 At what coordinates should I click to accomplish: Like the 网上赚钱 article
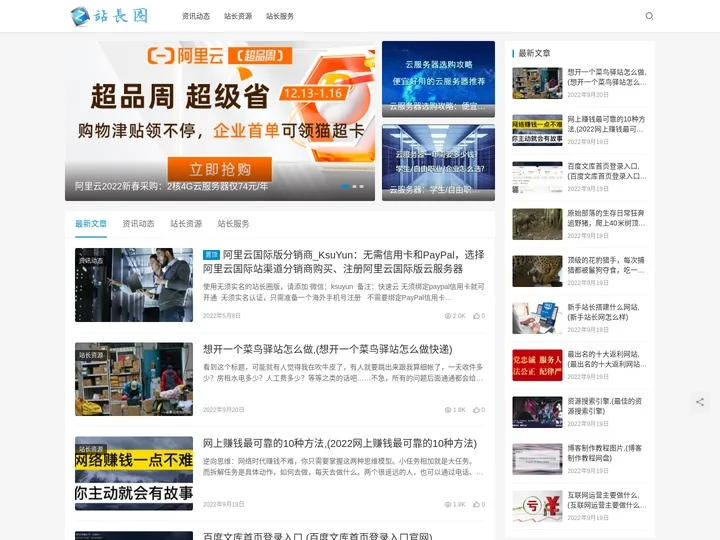477,504
